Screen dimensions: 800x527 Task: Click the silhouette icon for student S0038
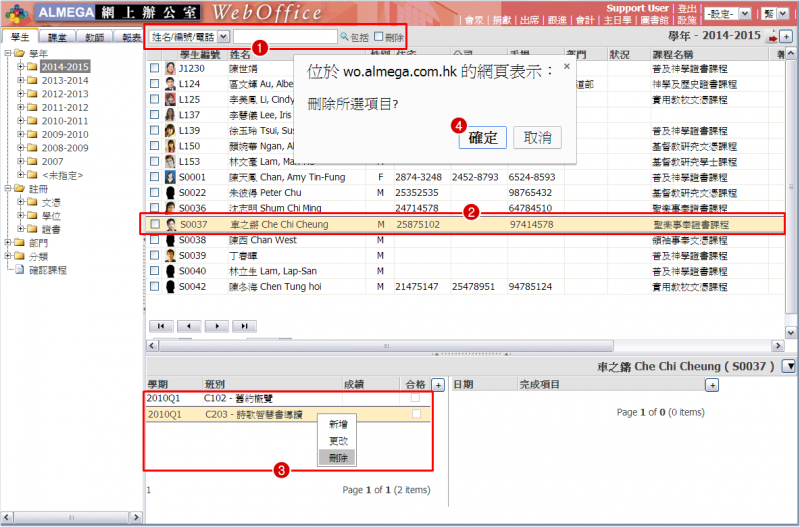(x=170, y=240)
